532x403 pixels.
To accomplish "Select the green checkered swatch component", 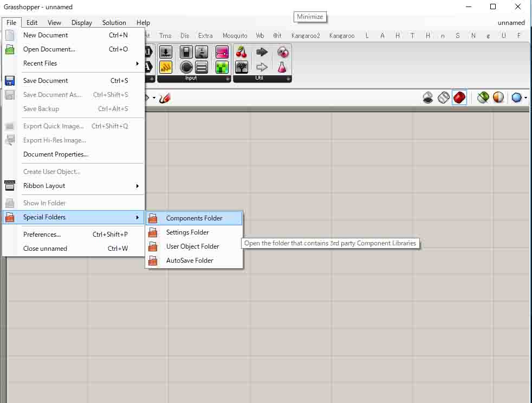I will pyautogui.click(x=222, y=67).
